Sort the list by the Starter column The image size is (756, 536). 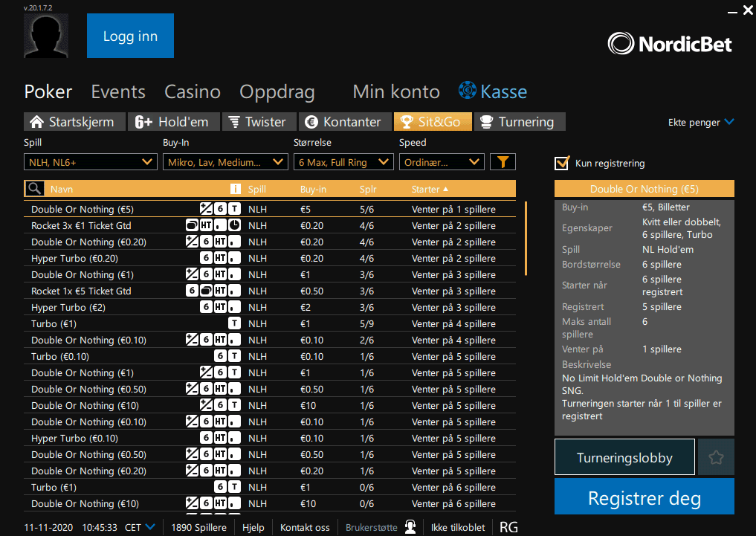click(x=430, y=189)
